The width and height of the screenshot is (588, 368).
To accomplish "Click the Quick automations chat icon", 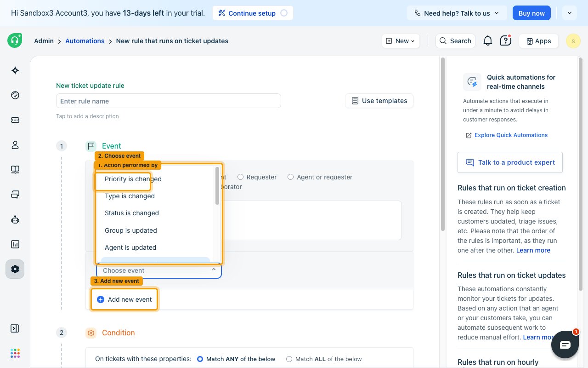I will tap(472, 82).
